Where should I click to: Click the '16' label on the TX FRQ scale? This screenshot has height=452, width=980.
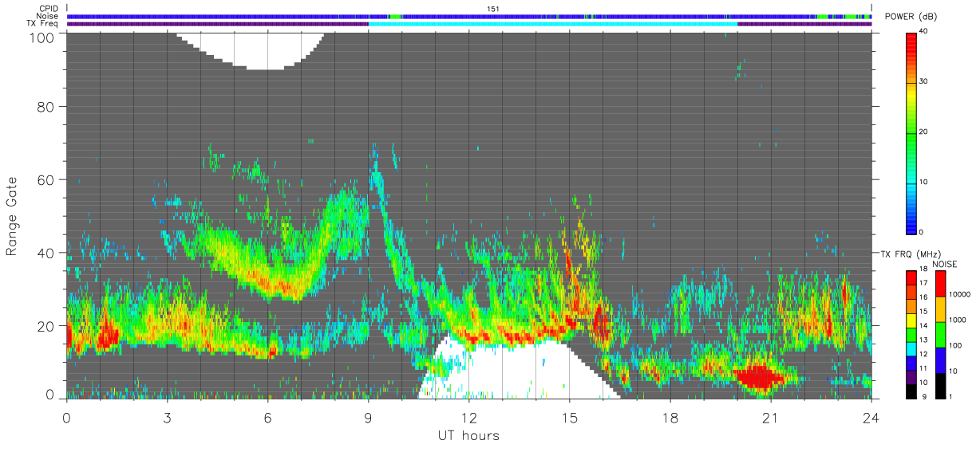pos(925,297)
